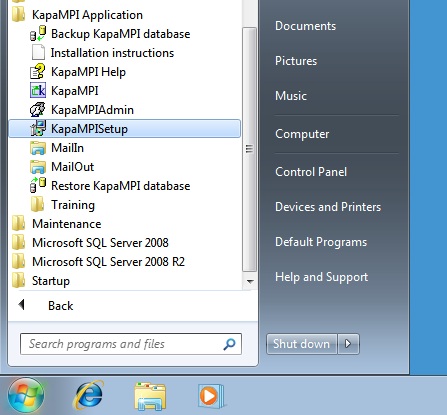This screenshot has height=415, width=447.
Task: Click the KapaMPI Help question-mark icon
Action: point(38,72)
